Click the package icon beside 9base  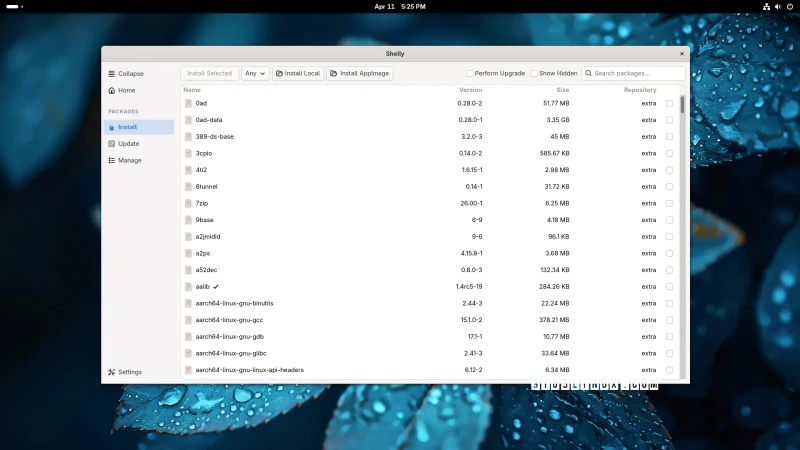(188, 220)
